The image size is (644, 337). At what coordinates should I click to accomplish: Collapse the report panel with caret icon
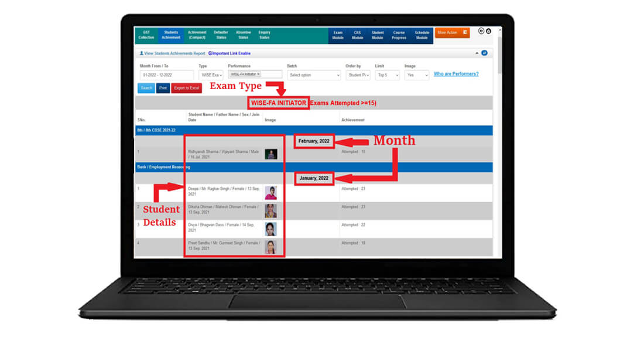(x=477, y=53)
